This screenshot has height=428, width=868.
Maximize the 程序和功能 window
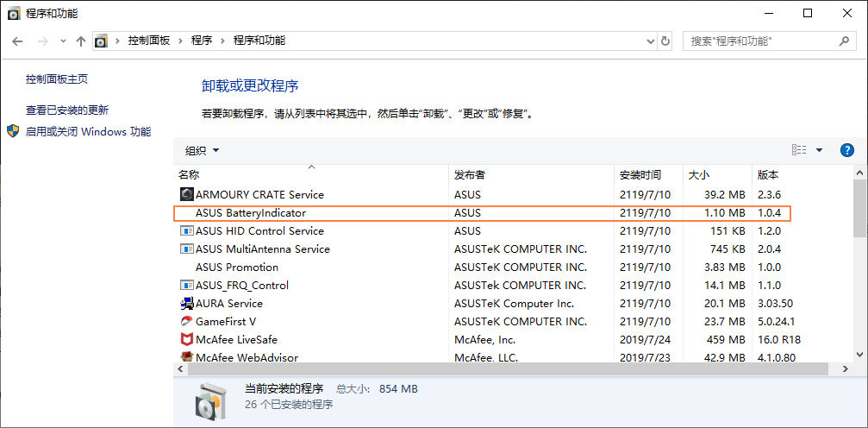808,14
